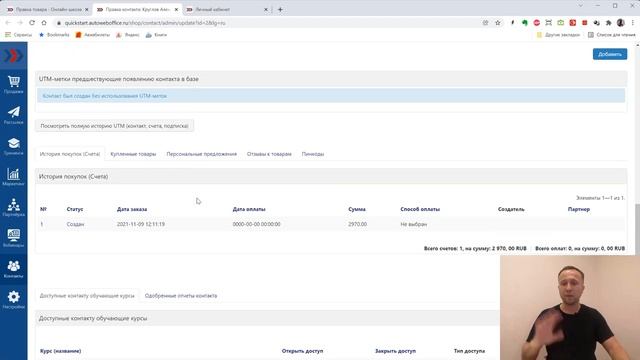
Task: Expand the tab search chevron
Action: (x=580, y=6)
